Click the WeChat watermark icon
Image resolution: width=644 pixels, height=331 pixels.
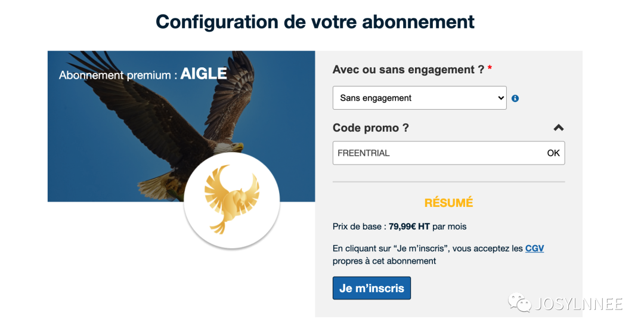tap(519, 304)
